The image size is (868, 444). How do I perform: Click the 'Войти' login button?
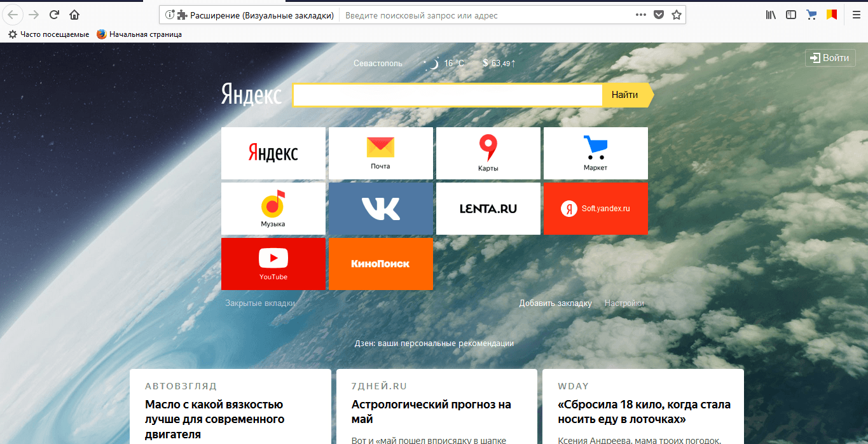830,58
